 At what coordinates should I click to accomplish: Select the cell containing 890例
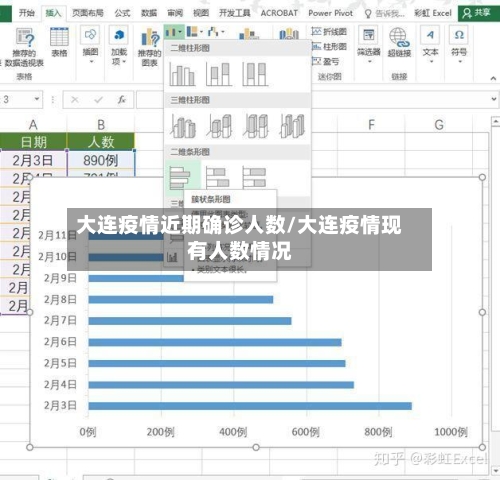(x=101, y=160)
